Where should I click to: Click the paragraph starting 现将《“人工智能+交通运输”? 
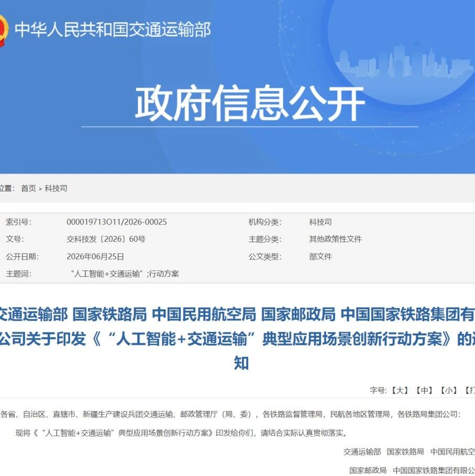pos(182,433)
